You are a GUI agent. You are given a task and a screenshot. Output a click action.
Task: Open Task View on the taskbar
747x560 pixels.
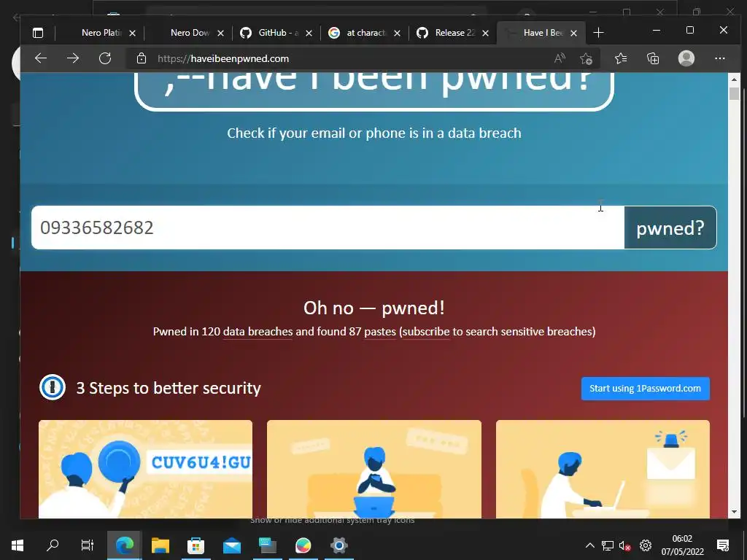[x=88, y=545]
